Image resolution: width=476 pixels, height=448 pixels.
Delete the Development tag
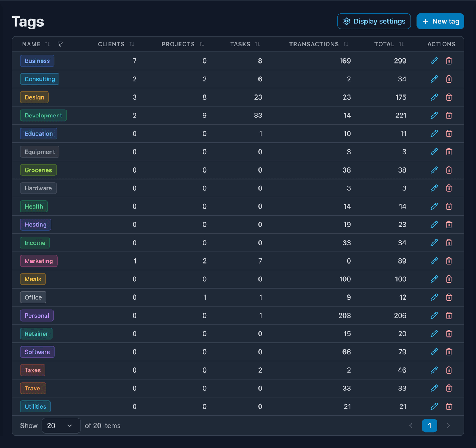click(449, 116)
